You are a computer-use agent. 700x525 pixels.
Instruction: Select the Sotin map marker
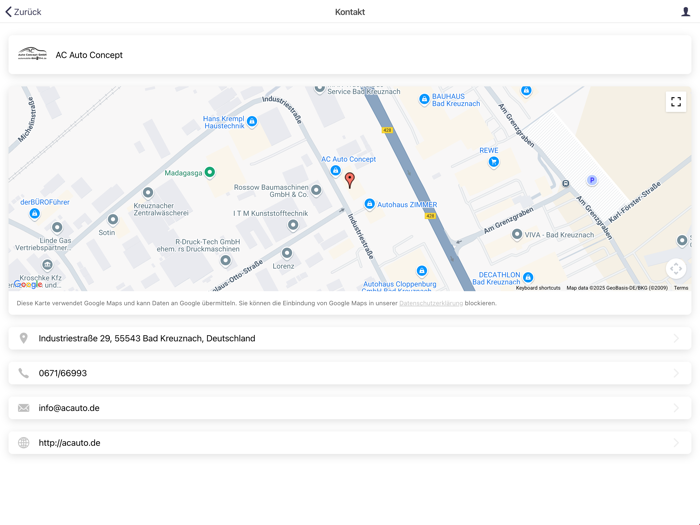(113, 220)
